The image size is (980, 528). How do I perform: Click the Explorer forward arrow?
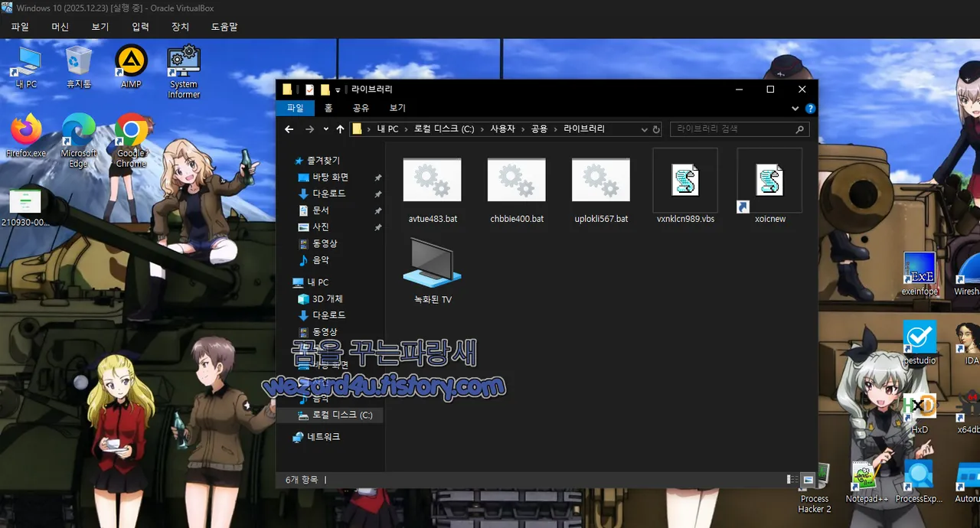pyautogui.click(x=309, y=129)
